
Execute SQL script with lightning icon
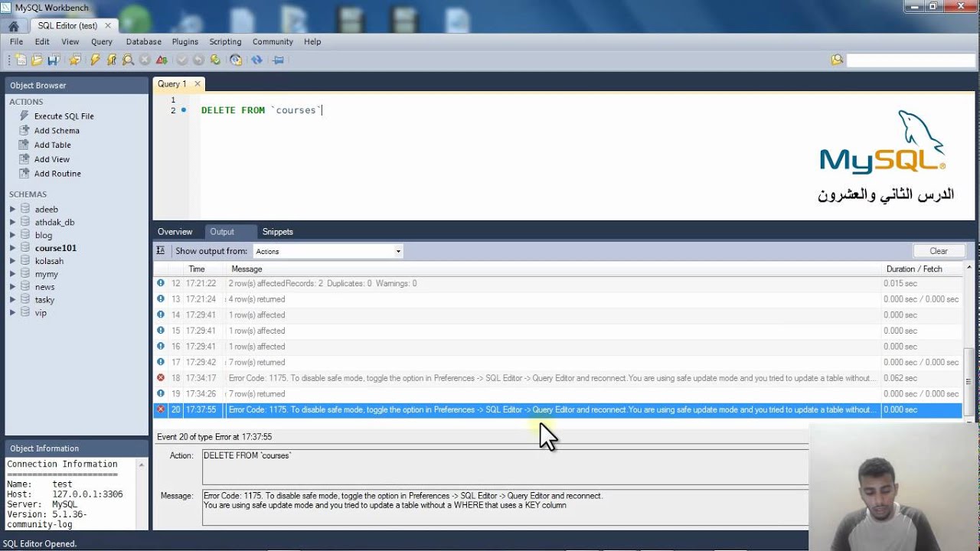95,60
